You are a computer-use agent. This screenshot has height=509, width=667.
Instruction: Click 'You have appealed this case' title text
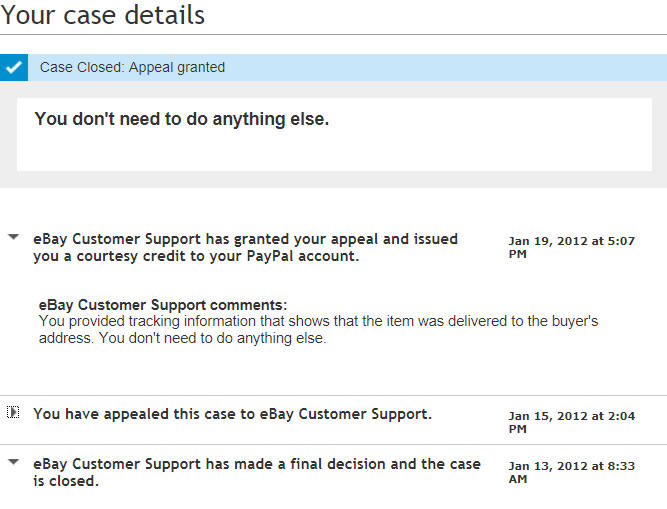[x=232, y=413]
